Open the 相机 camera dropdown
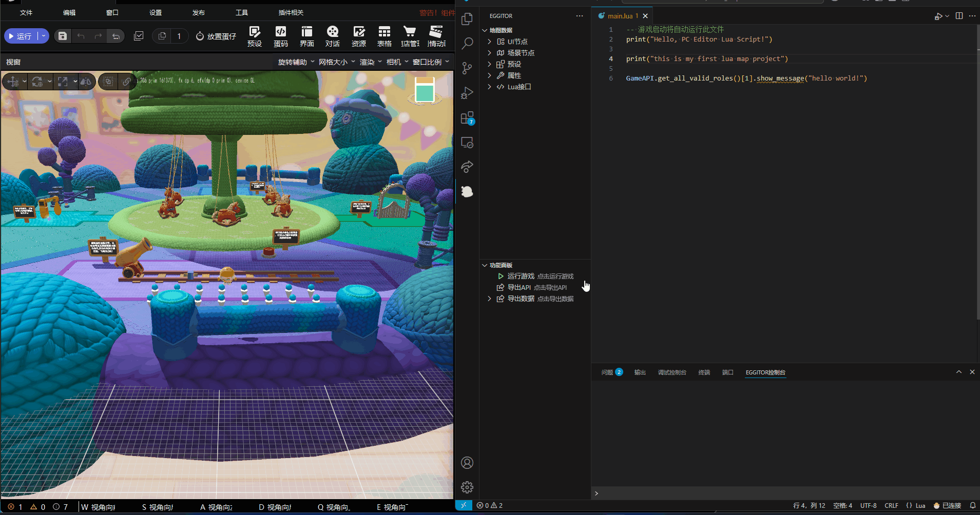The height and width of the screenshot is (515, 980). pos(397,62)
